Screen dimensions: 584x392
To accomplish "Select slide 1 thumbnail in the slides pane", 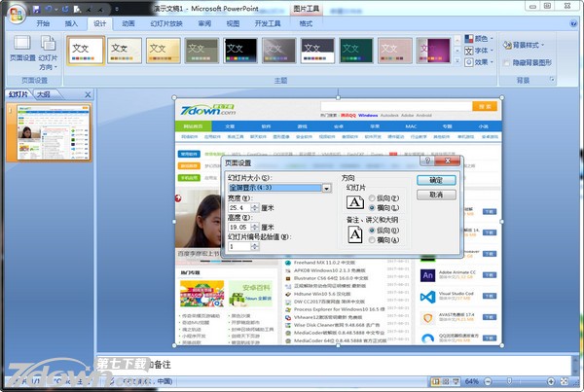I will [54, 132].
